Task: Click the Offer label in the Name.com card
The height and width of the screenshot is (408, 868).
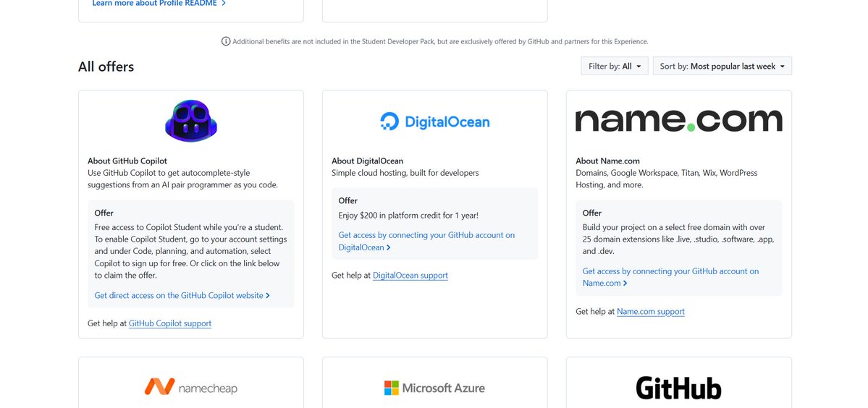Action: click(591, 213)
